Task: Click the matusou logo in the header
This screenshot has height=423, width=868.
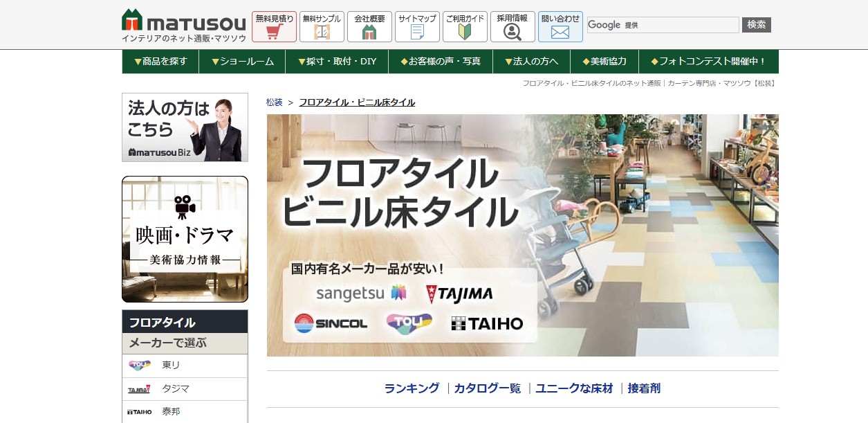Action: pos(183,26)
